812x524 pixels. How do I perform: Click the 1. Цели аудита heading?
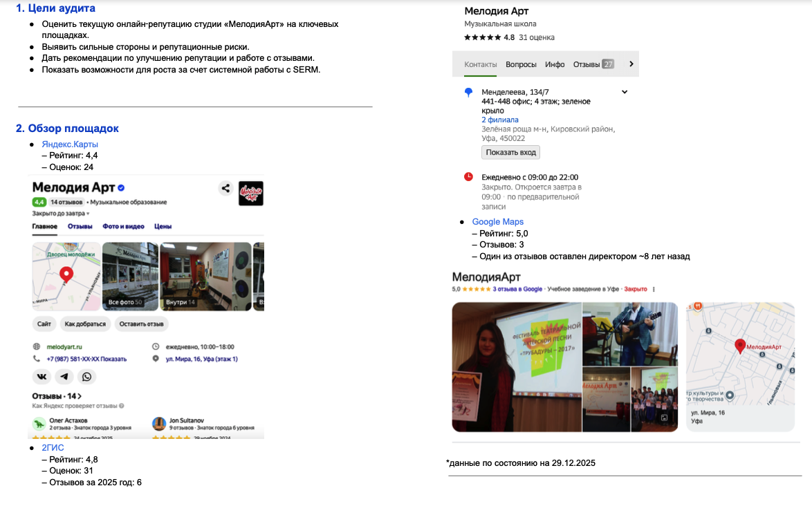[x=55, y=8]
